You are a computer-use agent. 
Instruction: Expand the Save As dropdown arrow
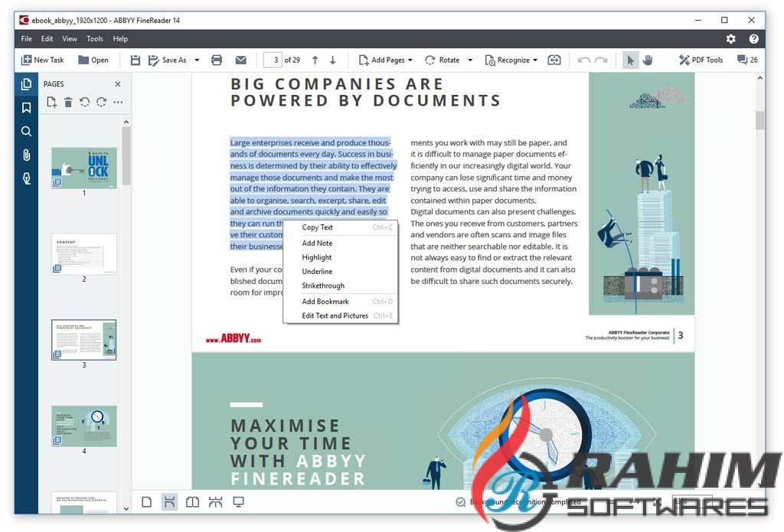197,60
